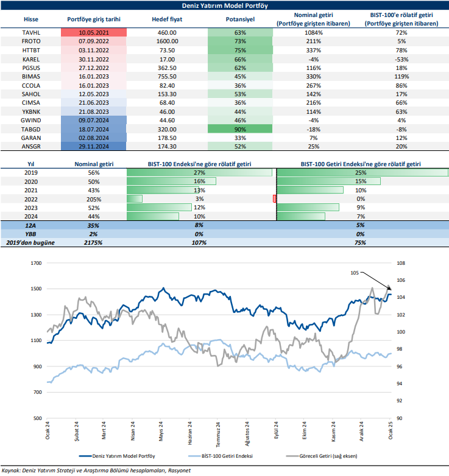
Task: Click the 2019 green bar showing 27%
Action: pyautogui.click(x=199, y=173)
